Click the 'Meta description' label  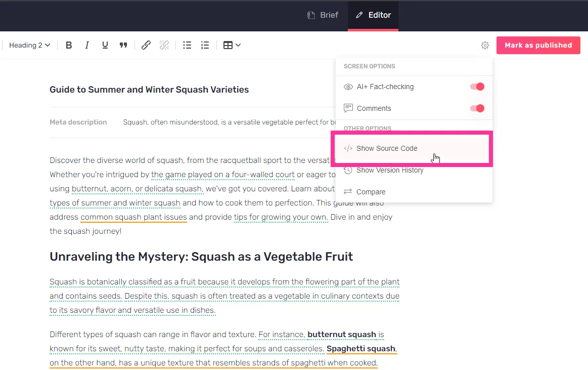(78, 122)
